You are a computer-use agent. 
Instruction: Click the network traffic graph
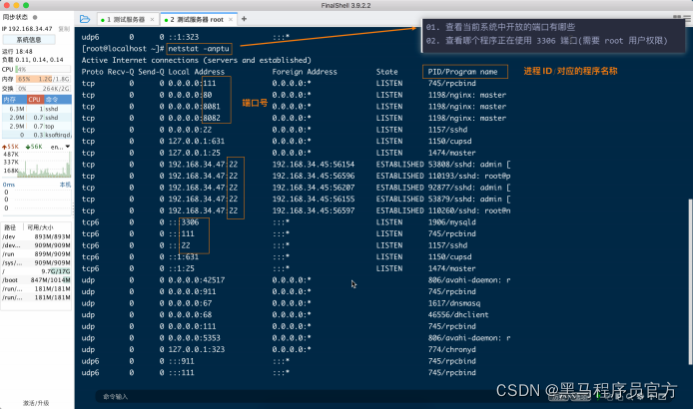tap(44, 164)
